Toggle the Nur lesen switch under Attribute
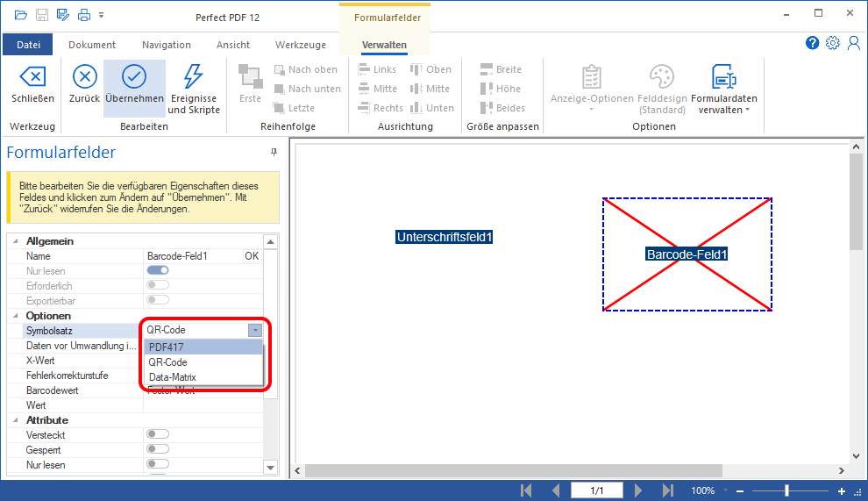The width and height of the screenshot is (868, 501). [x=158, y=464]
